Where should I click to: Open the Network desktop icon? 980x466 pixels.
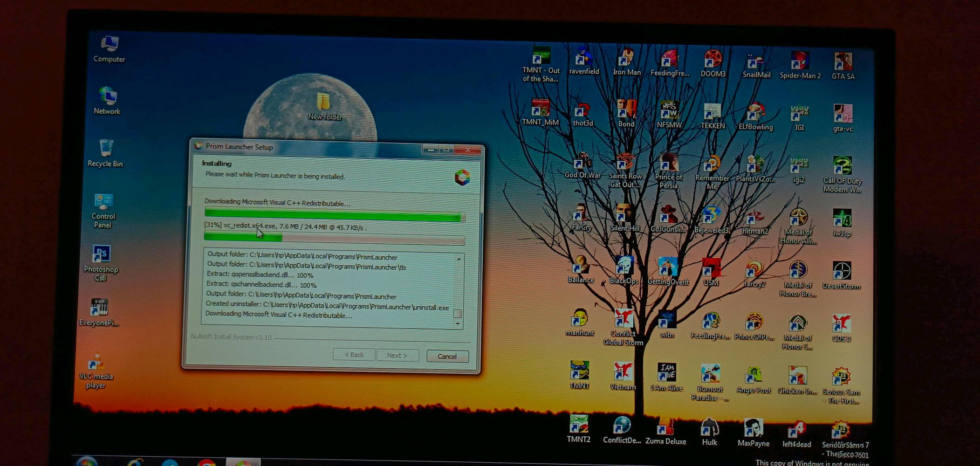tap(107, 101)
